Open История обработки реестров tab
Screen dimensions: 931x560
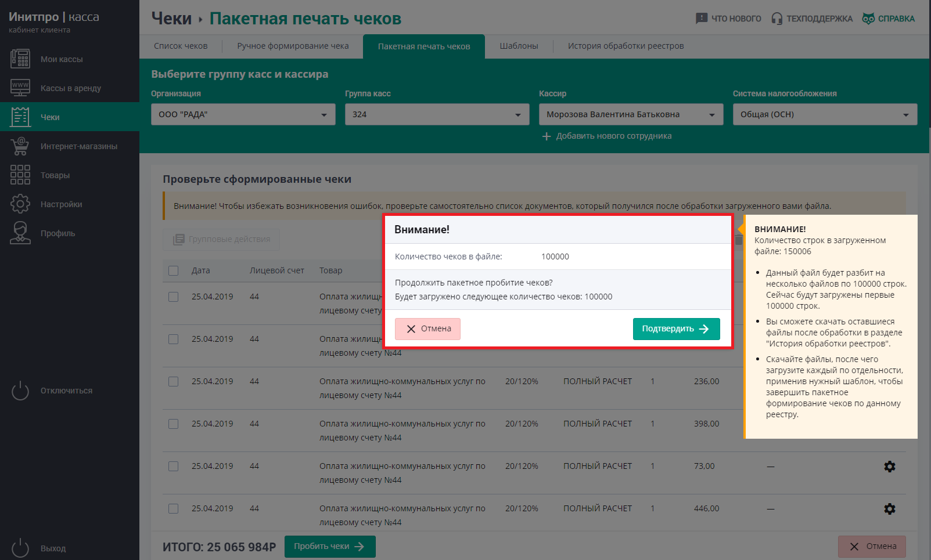point(626,46)
